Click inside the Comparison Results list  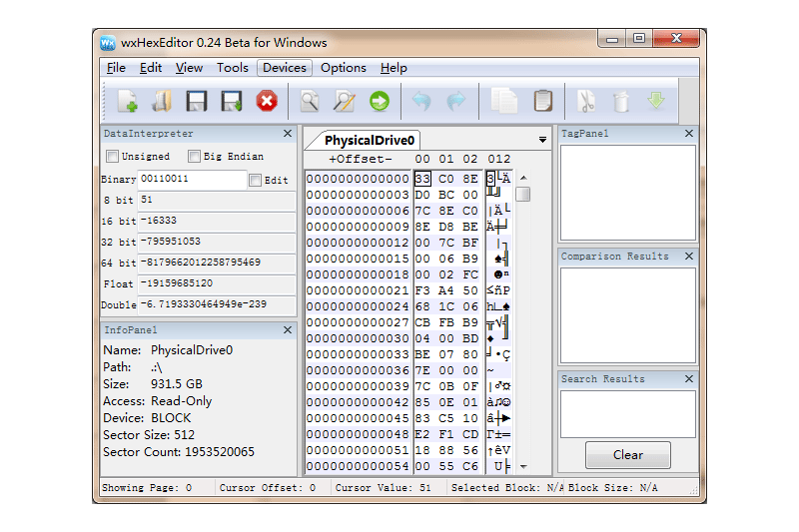[x=628, y=315]
